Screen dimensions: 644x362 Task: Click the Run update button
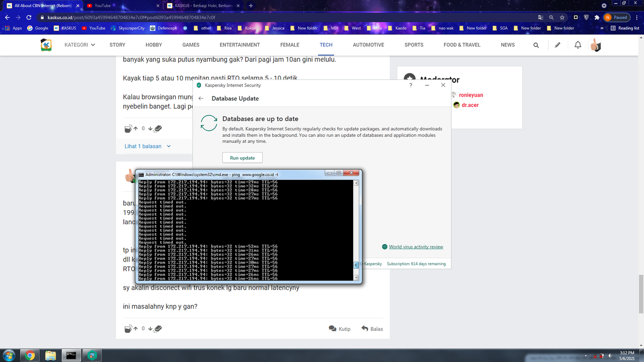coord(243,158)
